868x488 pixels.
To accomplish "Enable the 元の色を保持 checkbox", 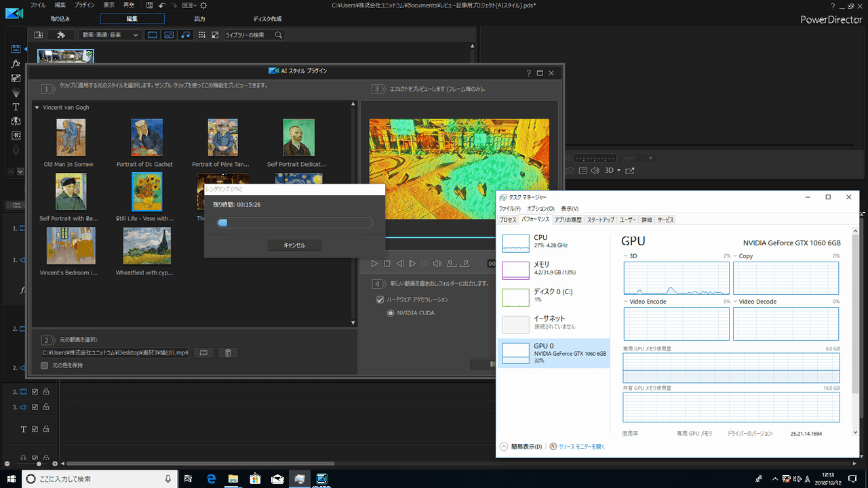I will (x=45, y=365).
